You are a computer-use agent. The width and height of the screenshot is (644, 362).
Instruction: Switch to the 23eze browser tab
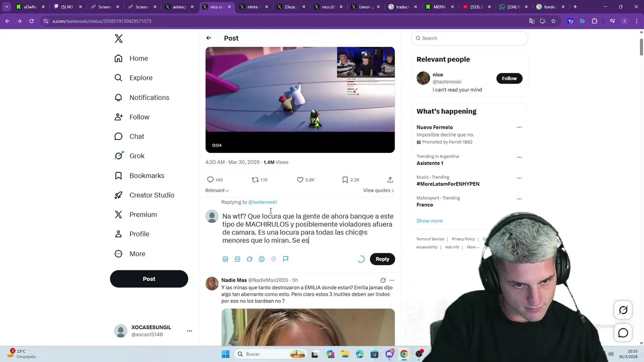[x=291, y=7]
